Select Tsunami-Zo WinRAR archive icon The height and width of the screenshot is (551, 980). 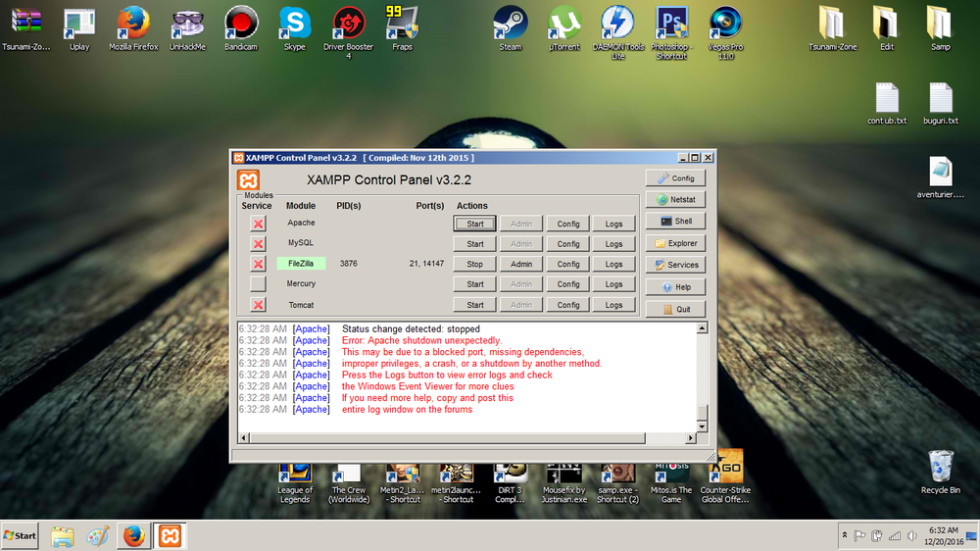click(x=25, y=28)
